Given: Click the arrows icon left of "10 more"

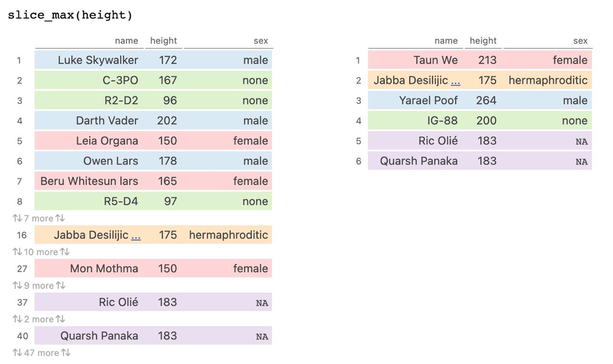Looking at the screenshot, I should point(17,252).
